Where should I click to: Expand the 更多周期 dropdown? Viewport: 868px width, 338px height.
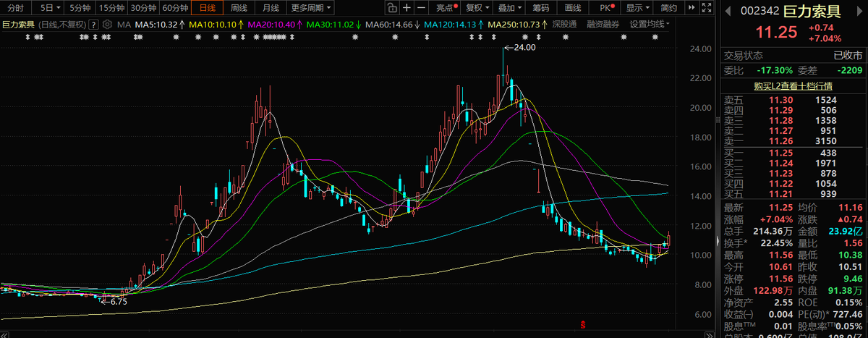tap(311, 8)
